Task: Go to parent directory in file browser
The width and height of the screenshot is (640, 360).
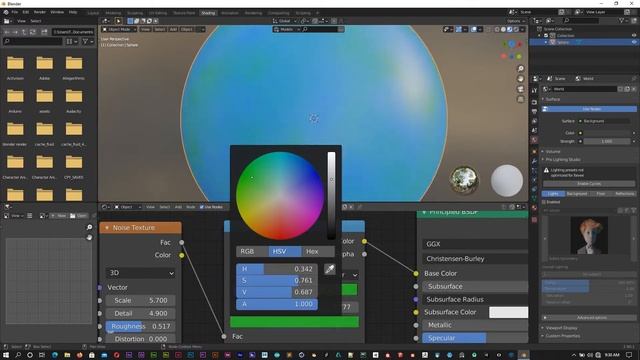Action: pos(24,32)
